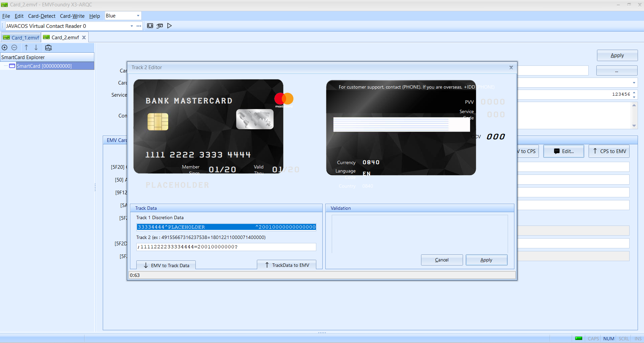Click the Track 2 data input field

tap(226, 247)
